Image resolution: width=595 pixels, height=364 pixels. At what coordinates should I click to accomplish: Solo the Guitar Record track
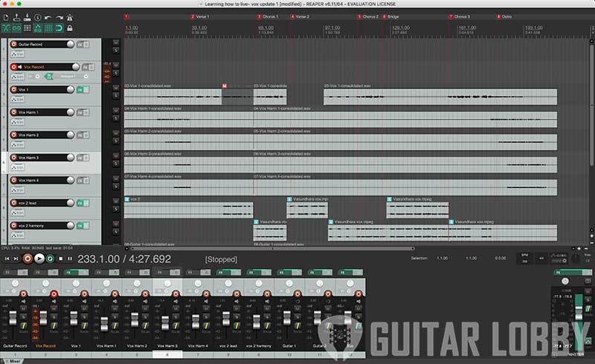116,51
